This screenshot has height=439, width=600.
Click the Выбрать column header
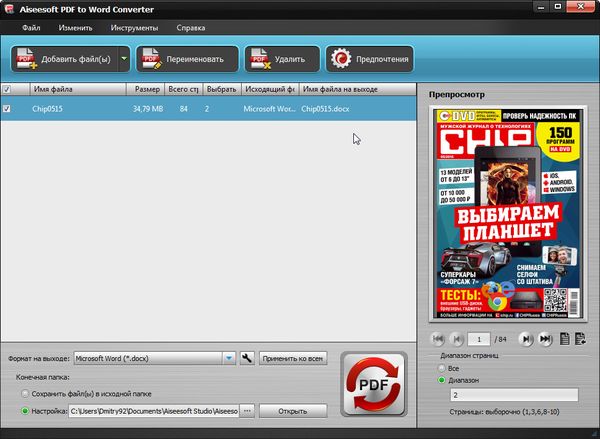tap(222, 89)
